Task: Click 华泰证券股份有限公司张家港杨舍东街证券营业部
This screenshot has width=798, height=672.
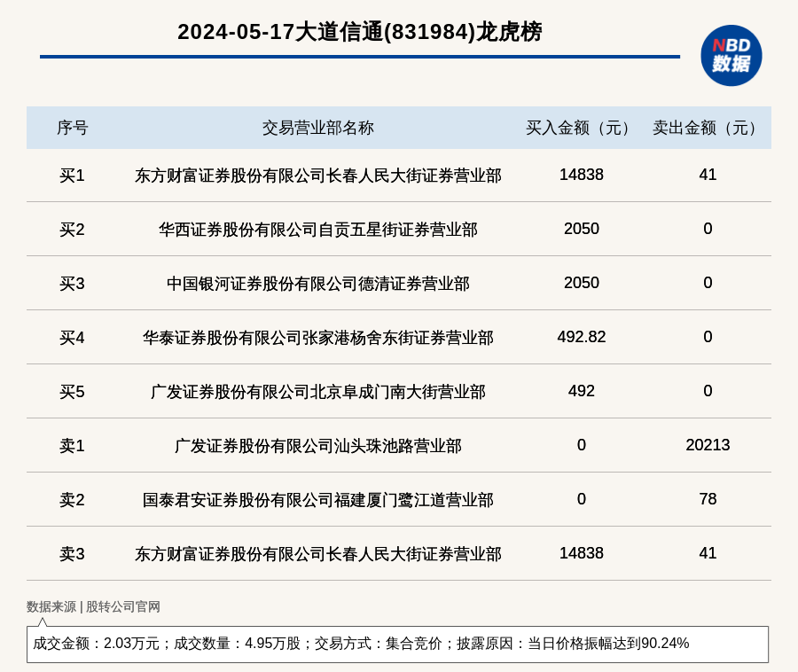Action: pyautogui.click(x=318, y=337)
